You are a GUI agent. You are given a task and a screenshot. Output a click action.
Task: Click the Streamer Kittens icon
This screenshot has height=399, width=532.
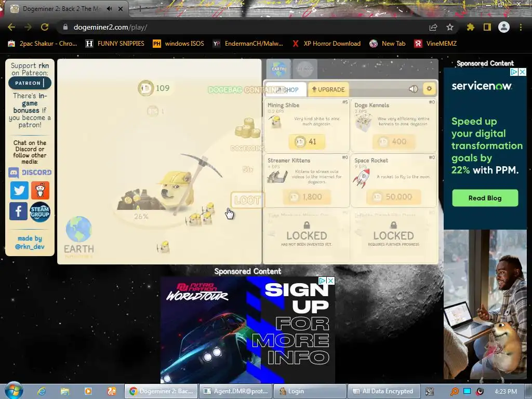point(277,177)
